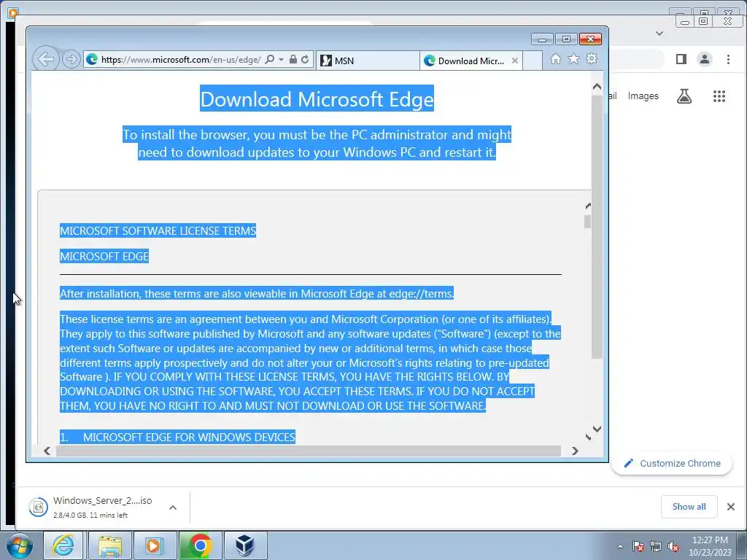Click the MICROSOFT SOFTWARE LICENSE TERMS text

(158, 231)
